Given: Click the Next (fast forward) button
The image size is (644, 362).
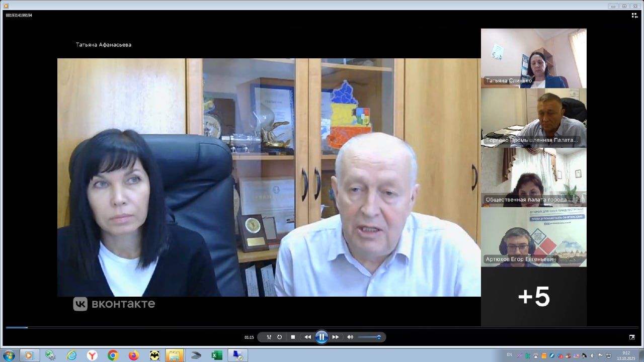Looking at the screenshot, I should (336, 337).
